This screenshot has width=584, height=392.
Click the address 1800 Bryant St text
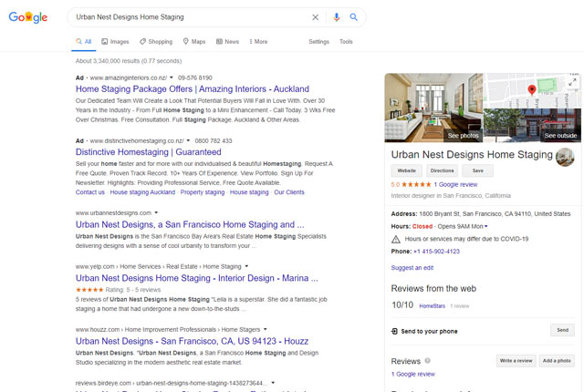pos(495,214)
